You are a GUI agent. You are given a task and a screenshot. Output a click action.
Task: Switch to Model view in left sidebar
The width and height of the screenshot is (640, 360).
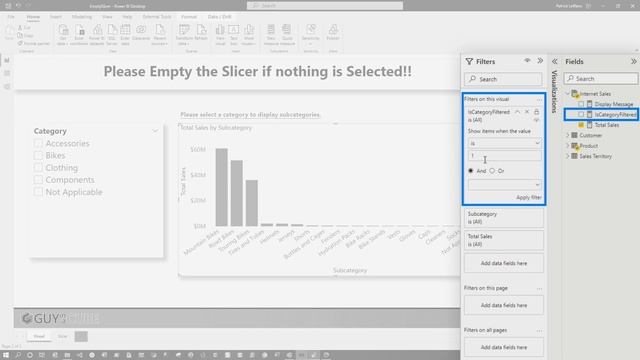(7, 86)
